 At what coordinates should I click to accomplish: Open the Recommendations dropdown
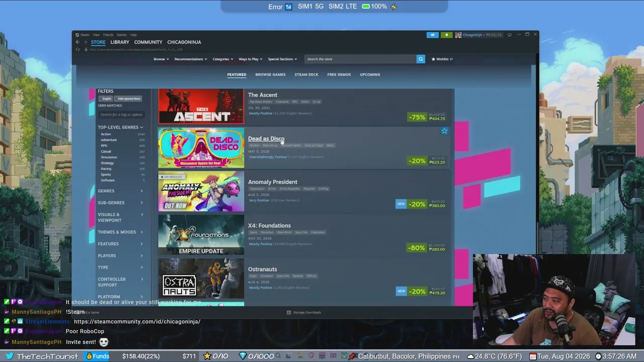click(x=191, y=59)
